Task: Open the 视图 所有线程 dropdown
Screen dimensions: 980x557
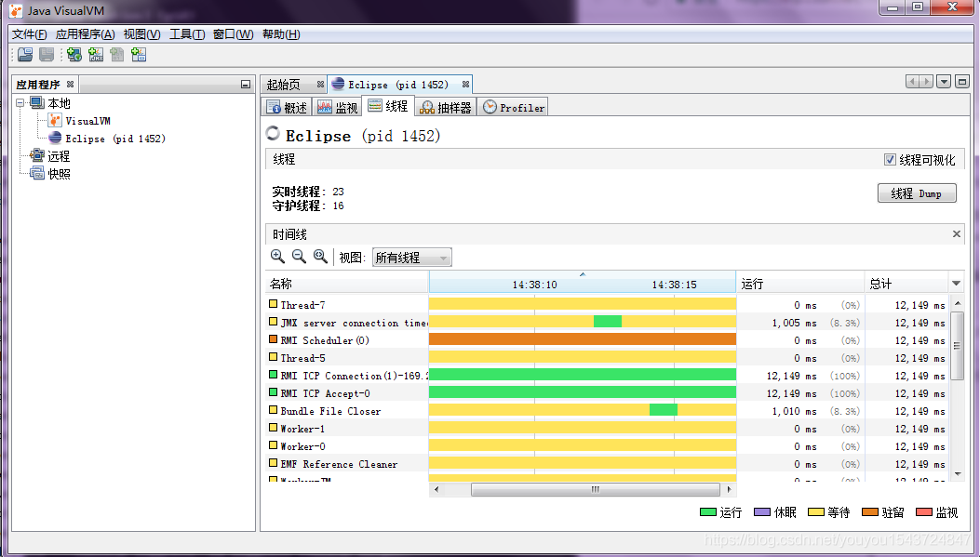Action: 411,258
